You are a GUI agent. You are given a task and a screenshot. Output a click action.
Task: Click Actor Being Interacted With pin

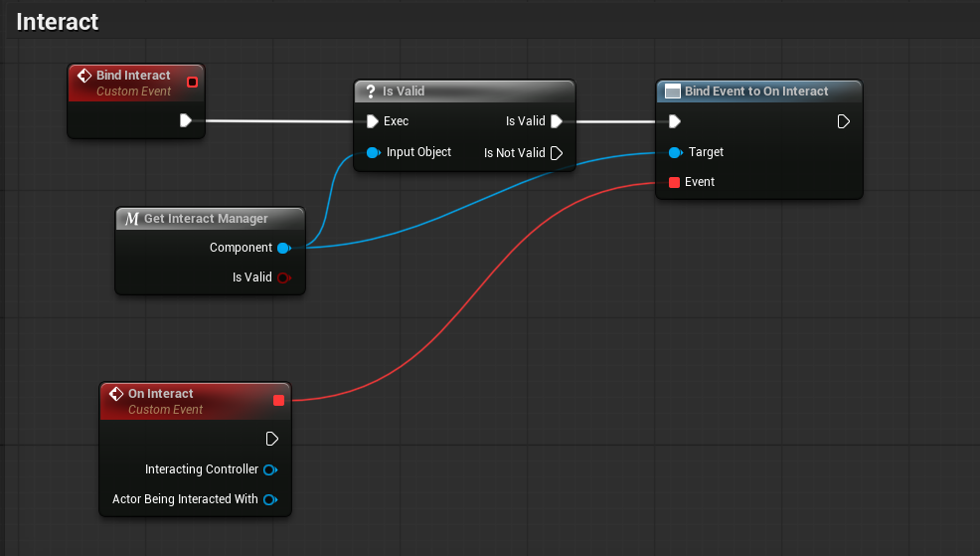[x=269, y=499]
